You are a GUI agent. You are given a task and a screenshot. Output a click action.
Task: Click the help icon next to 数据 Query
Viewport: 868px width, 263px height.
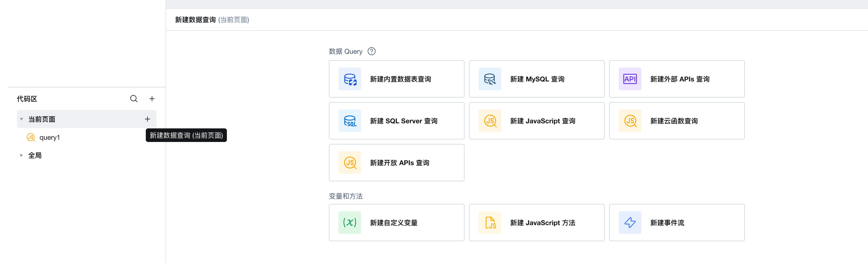click(x=371, y=51)
